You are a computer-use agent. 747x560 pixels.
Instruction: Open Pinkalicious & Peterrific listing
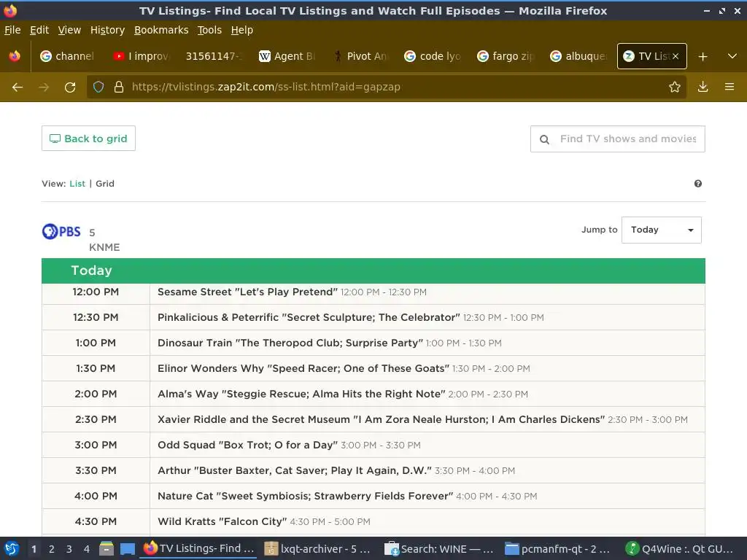309,318
